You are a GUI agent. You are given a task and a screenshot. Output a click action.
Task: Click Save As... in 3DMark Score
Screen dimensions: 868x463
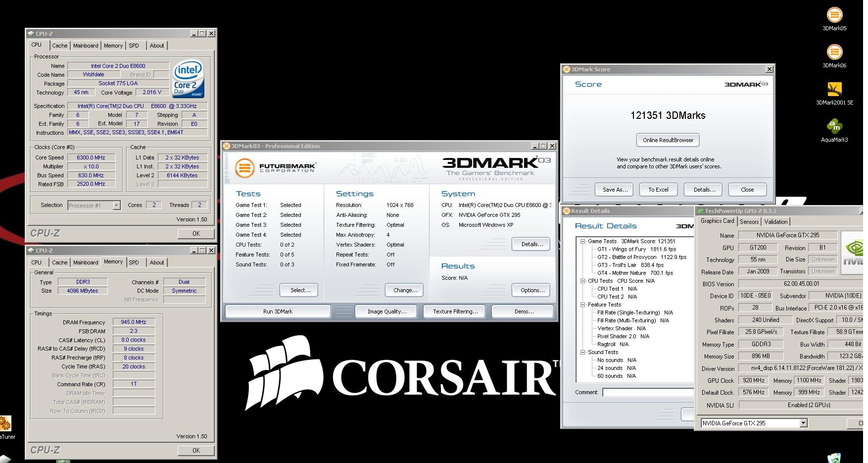coord(615,190)
